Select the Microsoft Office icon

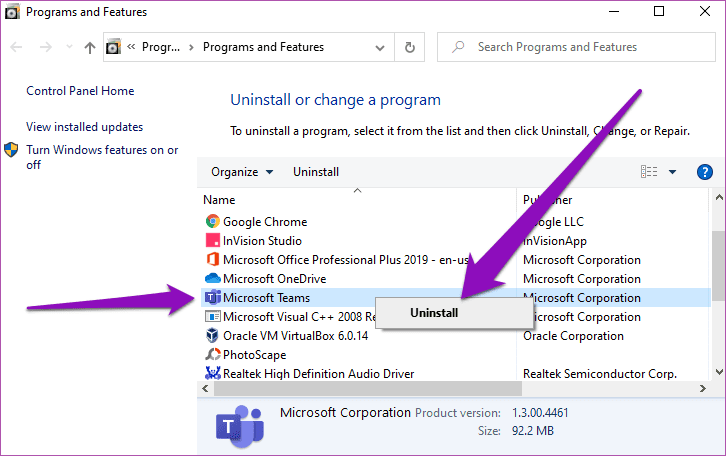point(213,259)
